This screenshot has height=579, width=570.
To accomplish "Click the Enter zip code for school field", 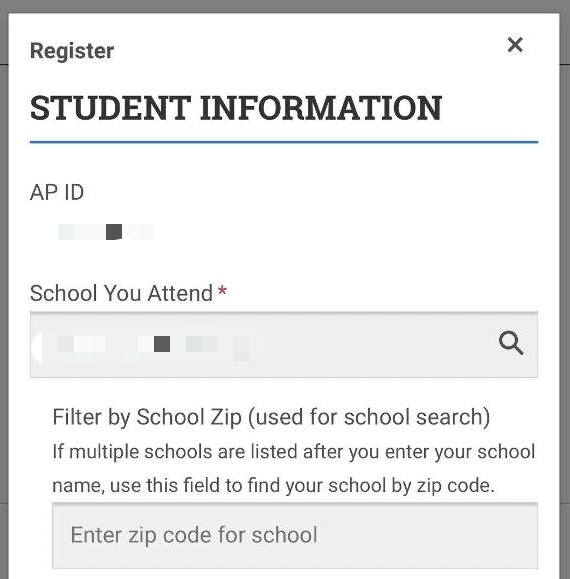I will pos(295,535).
